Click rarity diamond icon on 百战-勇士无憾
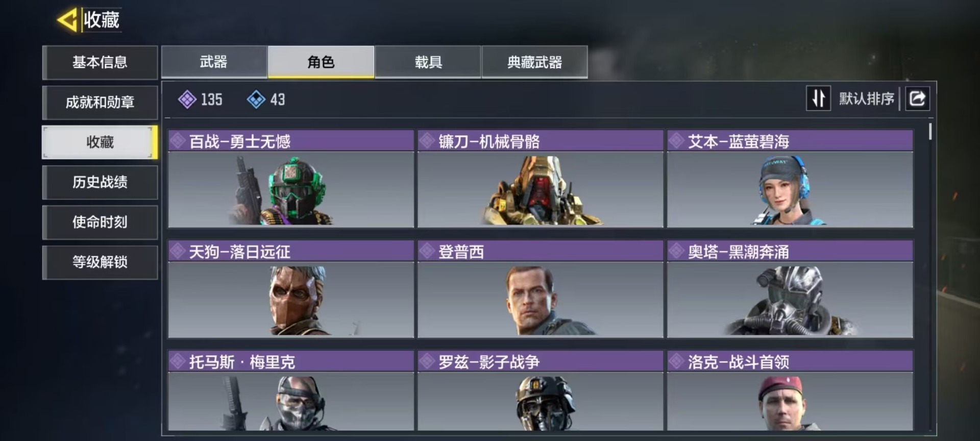980x441 pixels. click(x=177, y=141)
